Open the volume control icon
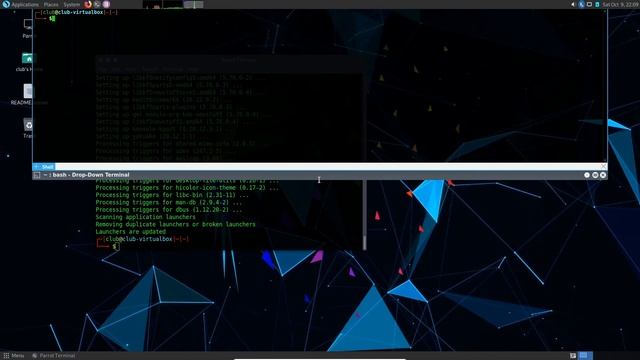The width and height of the screenshot is (640, 360). click(x=573, y=4)
